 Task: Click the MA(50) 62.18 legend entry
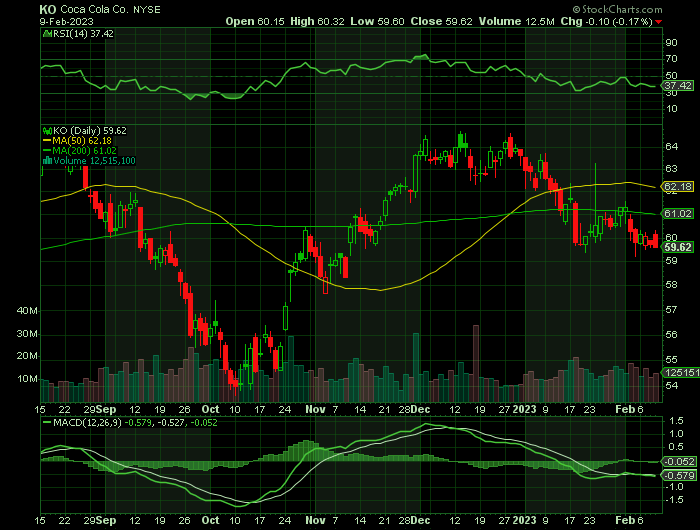(82, 141)
